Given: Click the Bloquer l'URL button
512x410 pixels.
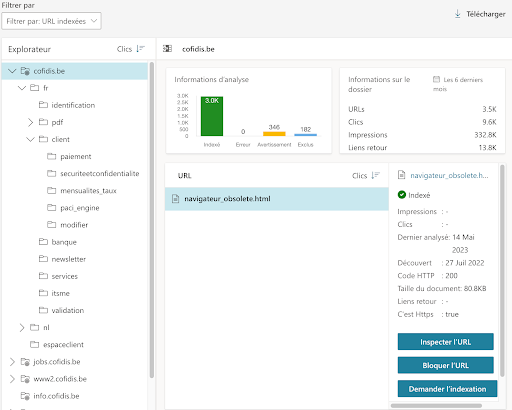Looking at the screenshot, I should (445, 365).
